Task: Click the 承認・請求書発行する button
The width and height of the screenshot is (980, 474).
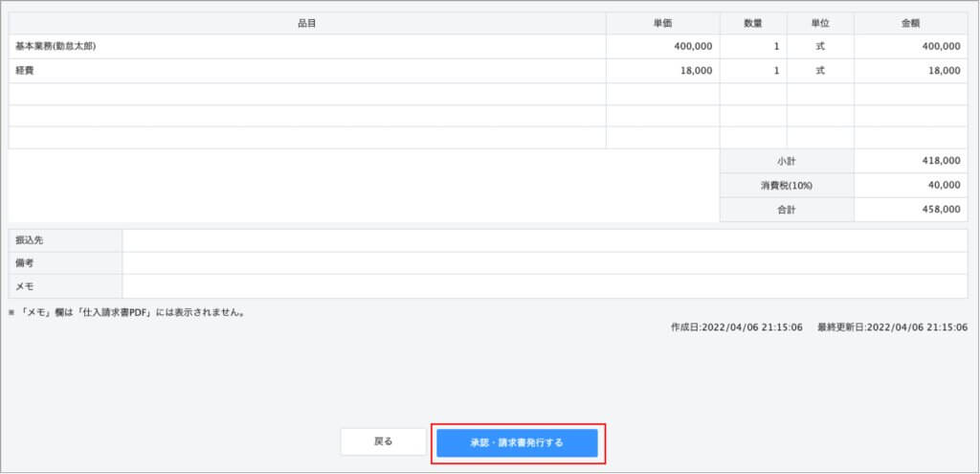Action: pyautogui.click(x=517, y=442)
